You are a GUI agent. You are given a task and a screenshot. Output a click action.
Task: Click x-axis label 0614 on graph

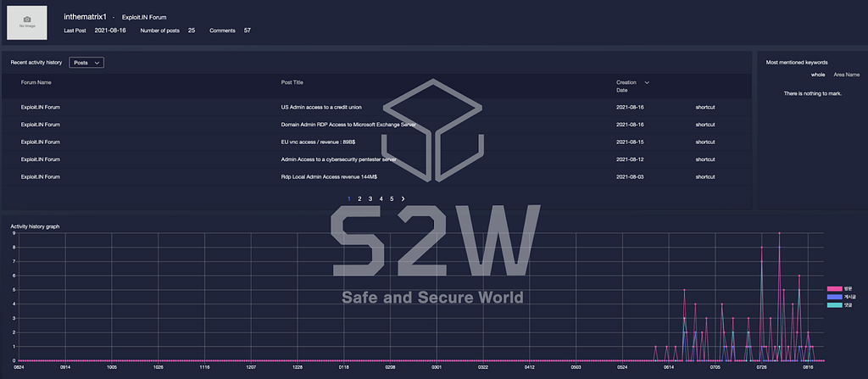point(669,367)
